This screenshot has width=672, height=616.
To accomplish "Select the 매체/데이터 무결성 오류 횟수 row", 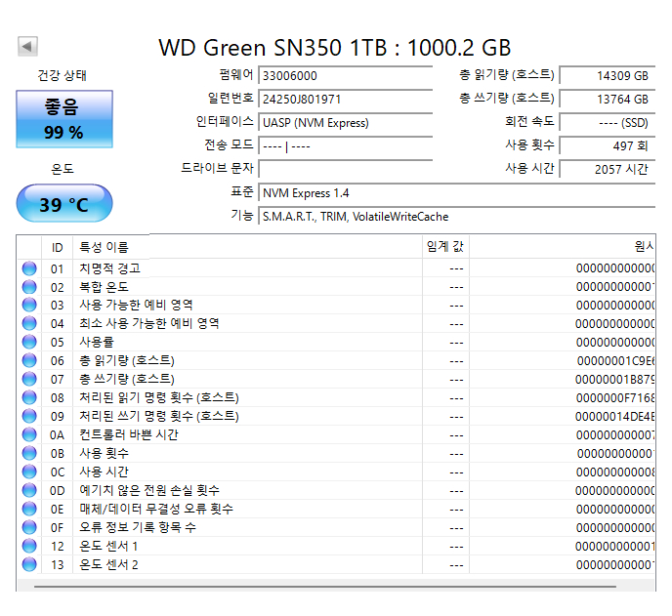I will (x=336, y=509).
